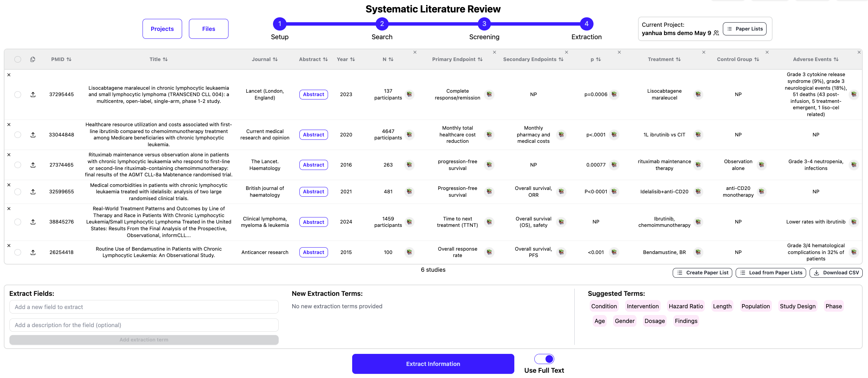Click the book icon next to Lower rates with ibrutinib
The width and height of the screenshot is (868, 378).
tap(854, 222)
